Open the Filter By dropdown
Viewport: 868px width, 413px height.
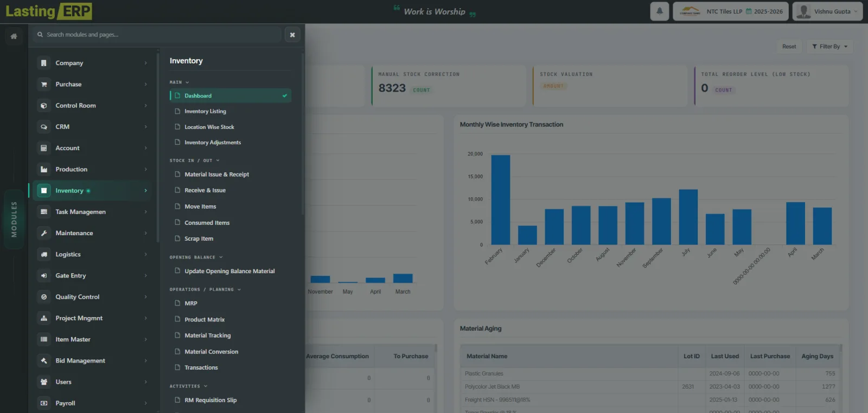click(x=829, y=47)
